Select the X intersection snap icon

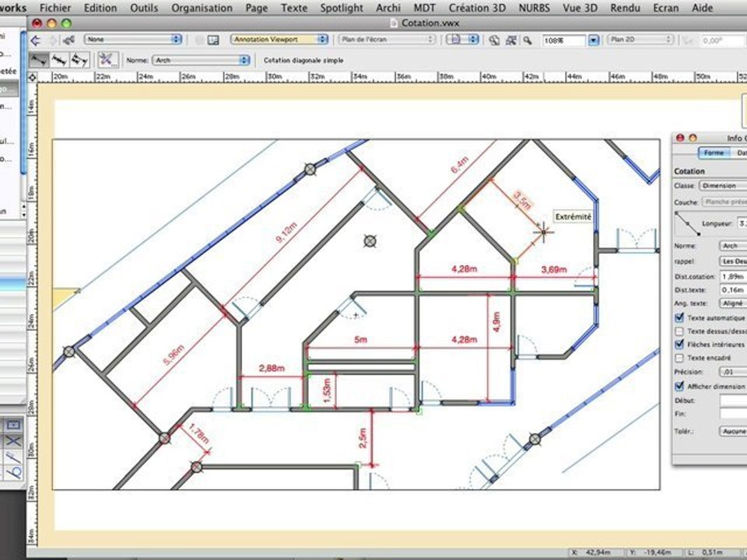[x=13, y=440]
